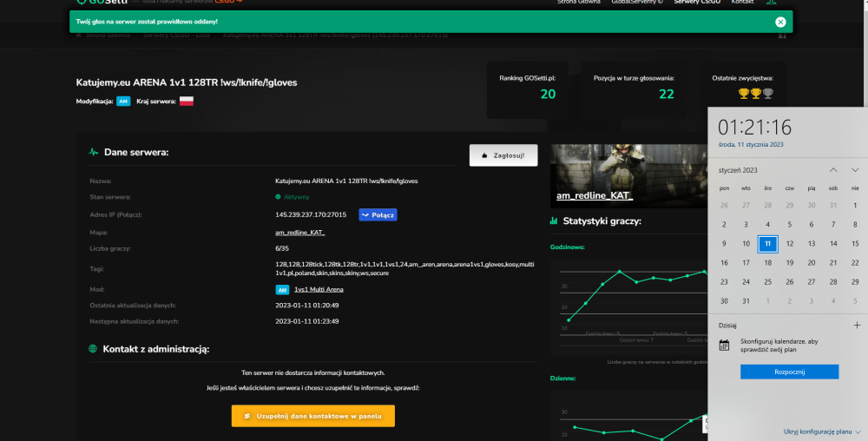Open Kontakt in top navigation
Image resolution: width=868 pixels, height=441 pixels.
point(742,3)
